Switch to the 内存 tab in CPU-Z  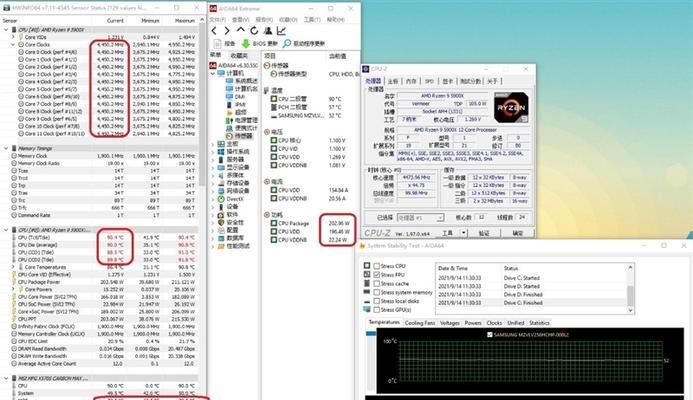(411, 81)
